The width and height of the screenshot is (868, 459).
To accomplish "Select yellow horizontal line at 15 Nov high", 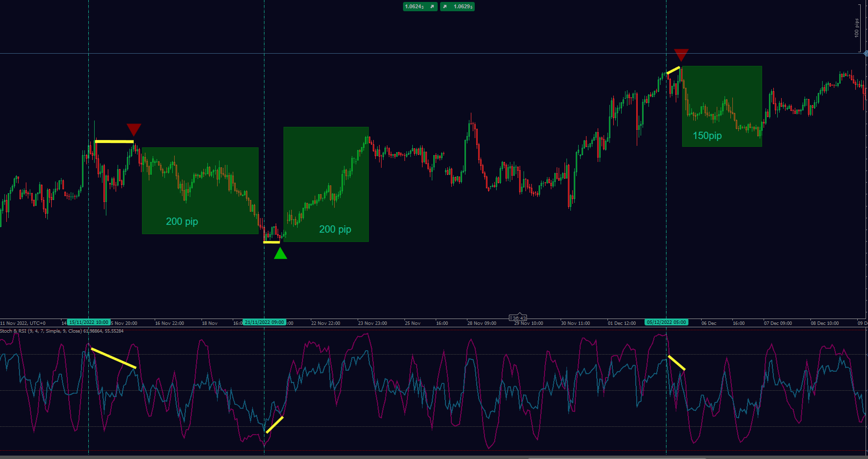I will (x=114, y=141).
